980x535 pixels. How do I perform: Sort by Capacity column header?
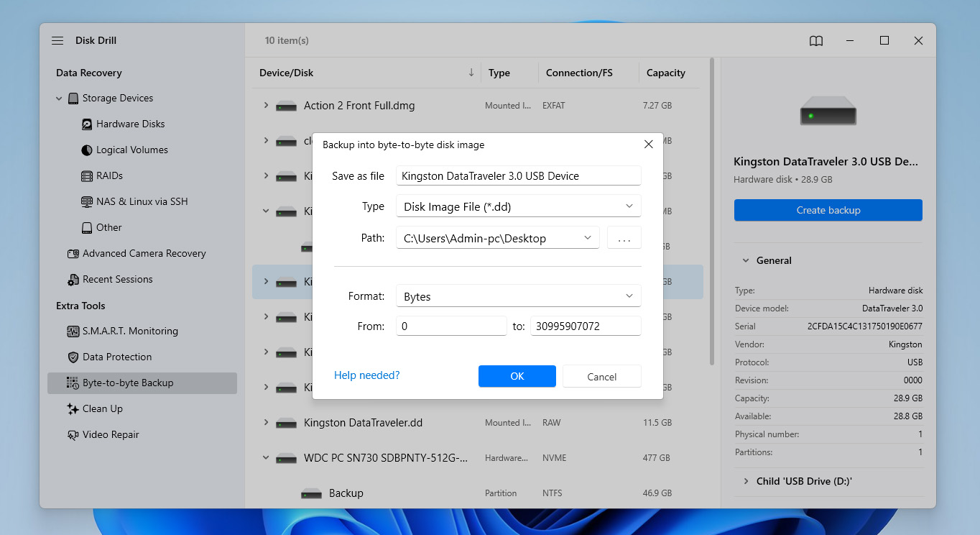point(666,73)
